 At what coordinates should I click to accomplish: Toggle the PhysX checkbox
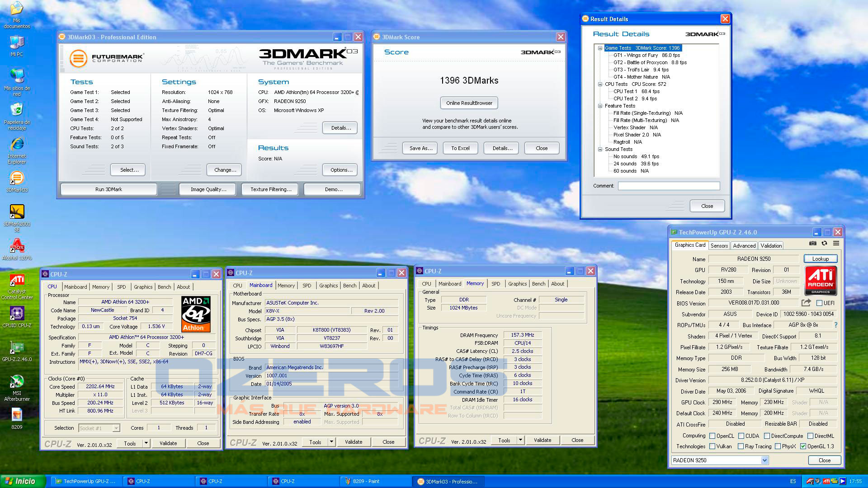(778, 446)
